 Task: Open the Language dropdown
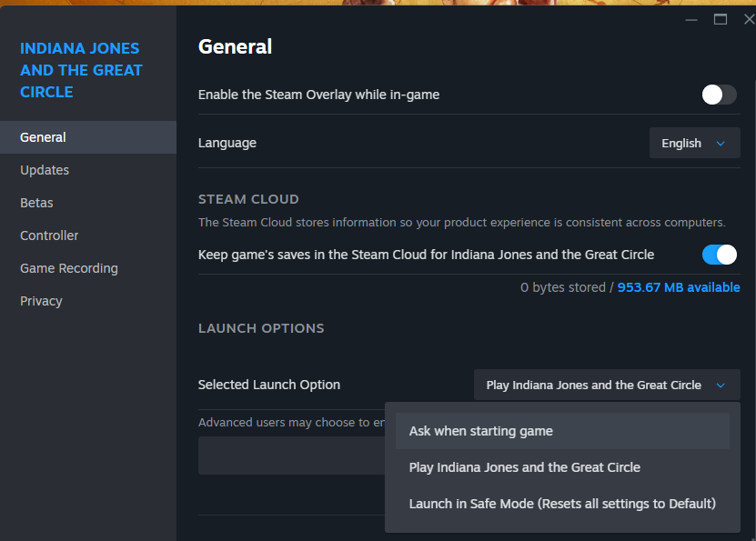(x=694, y=144)
